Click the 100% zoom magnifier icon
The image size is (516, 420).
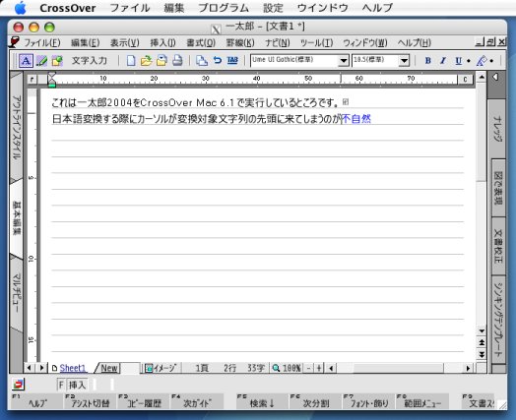[x=276, y=368]
